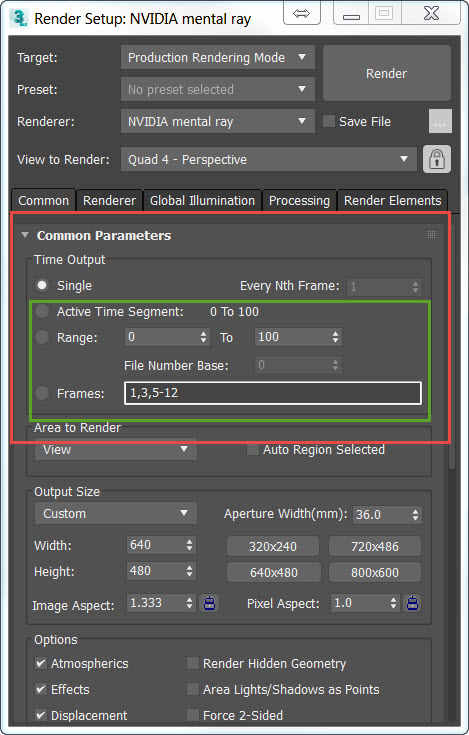Screen dimensions: 469x735
Task: Select the Single radio button
Action: point(42,285)
